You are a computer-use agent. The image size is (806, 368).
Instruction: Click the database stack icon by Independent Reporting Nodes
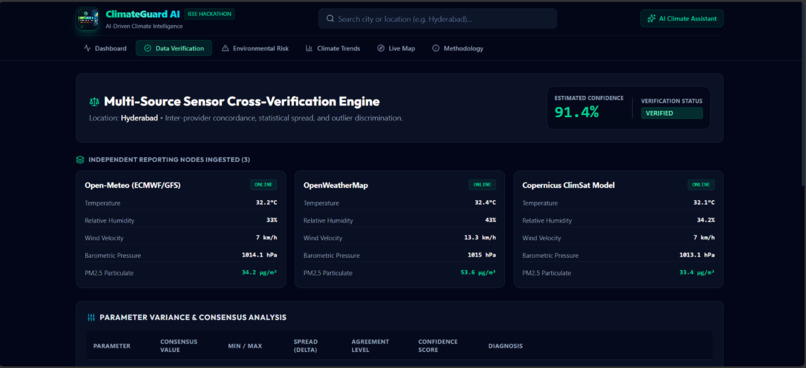tap(80, 160)
